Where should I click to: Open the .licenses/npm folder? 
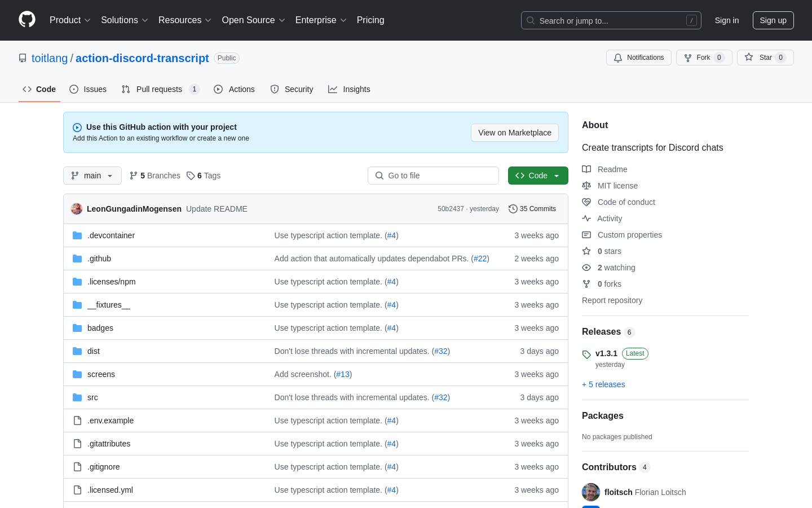point(112,282)
